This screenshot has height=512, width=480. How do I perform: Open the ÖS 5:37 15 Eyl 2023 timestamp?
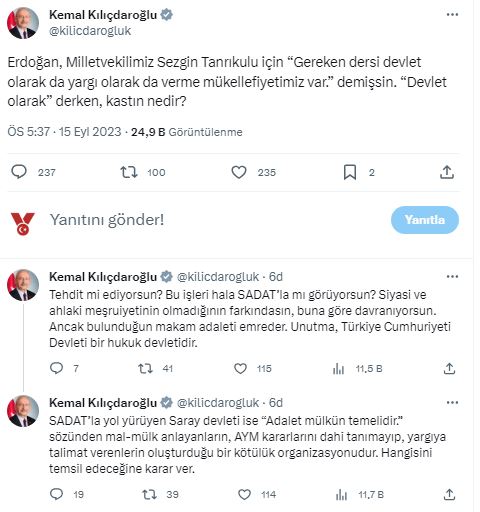pyautogui.click(x=64, y=132)
